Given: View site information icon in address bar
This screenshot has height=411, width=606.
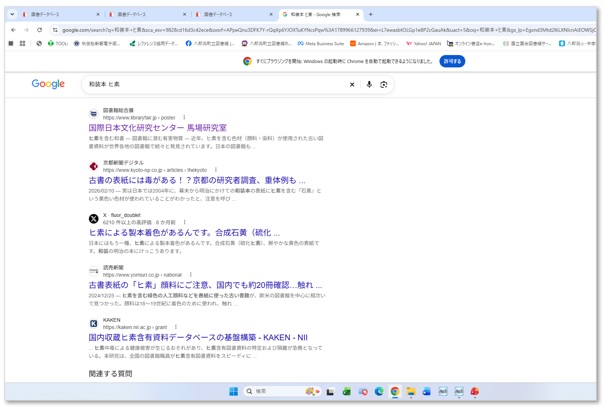Looking at the screenshot, I should (55, 30).
